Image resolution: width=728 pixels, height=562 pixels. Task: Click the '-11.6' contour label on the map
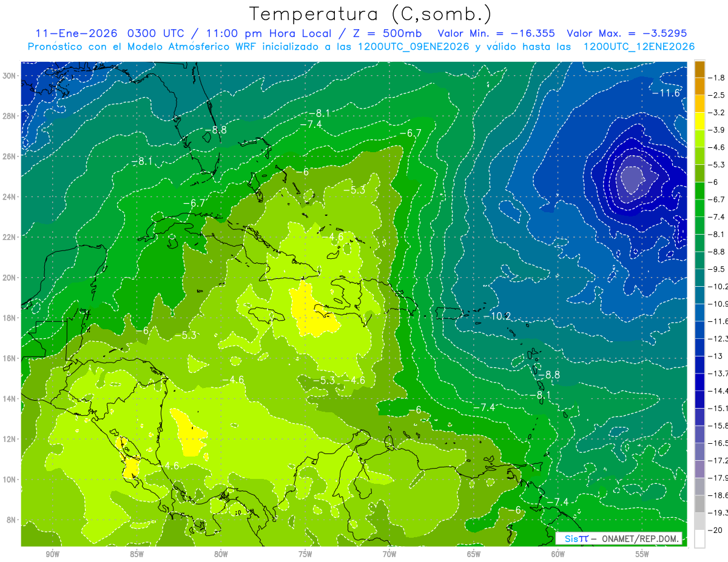[666, 93]
